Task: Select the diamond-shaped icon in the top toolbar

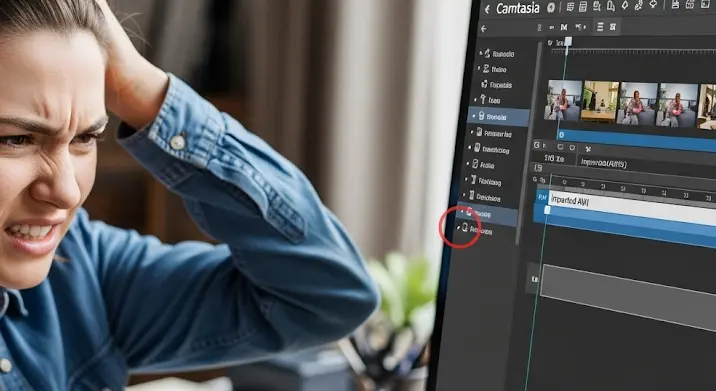Action: [625, 5]
